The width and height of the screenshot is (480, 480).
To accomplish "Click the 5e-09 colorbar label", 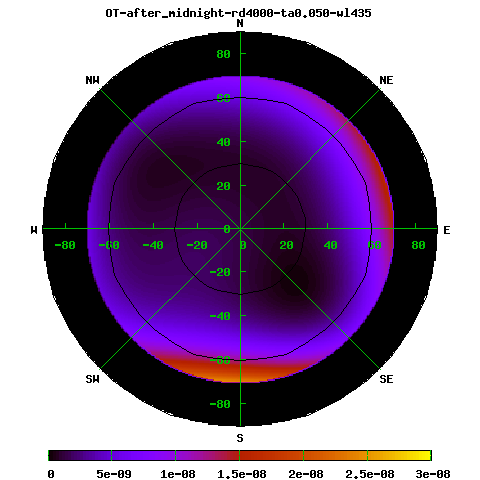I will pos(114,474).
